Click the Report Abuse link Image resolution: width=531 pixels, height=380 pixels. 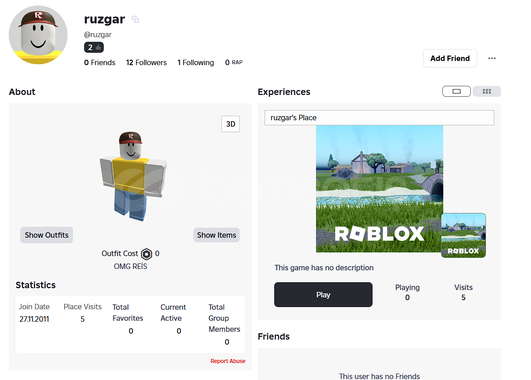point(228,361)
